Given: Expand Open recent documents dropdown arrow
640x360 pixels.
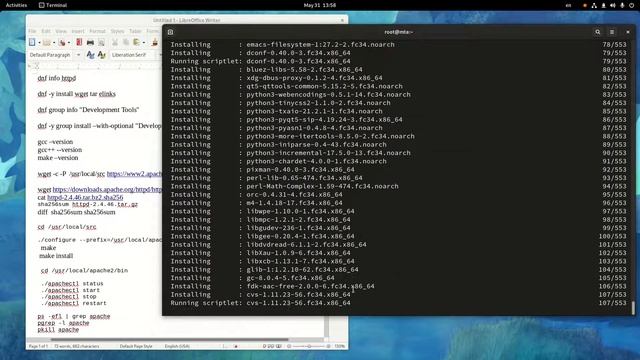Looking at the screenshot, I should [x=53, y=42].
